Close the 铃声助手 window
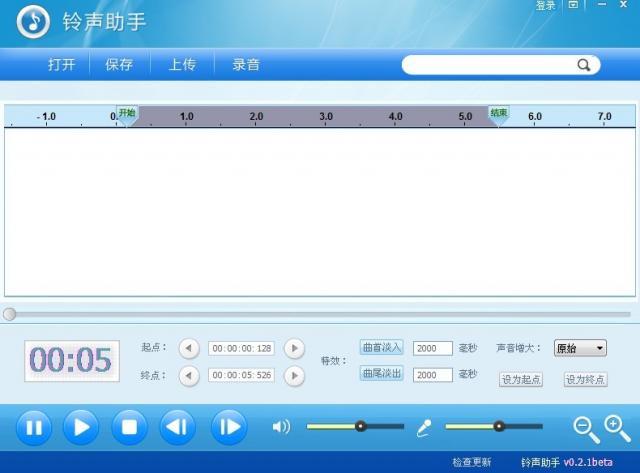This screenshot has width=640, height=473. click(624, 4)
